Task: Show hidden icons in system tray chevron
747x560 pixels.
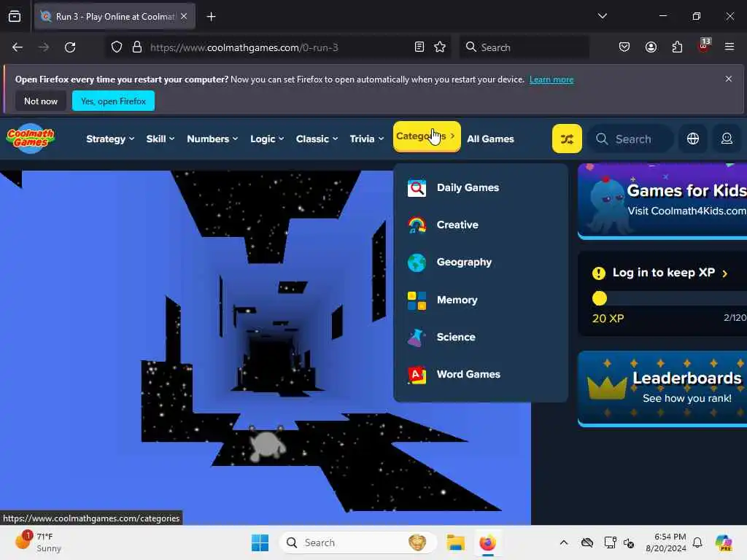Action: pyautogui.click(x=564, y=542)
